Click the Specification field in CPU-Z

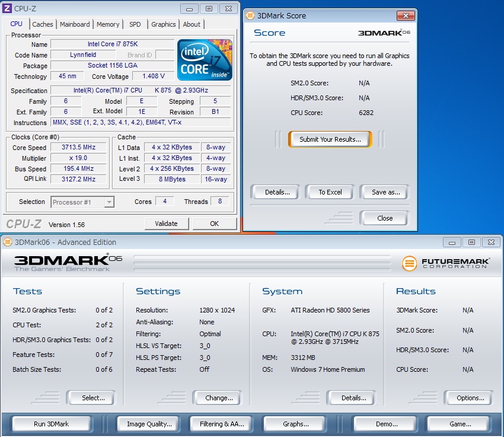click(141, 91)
